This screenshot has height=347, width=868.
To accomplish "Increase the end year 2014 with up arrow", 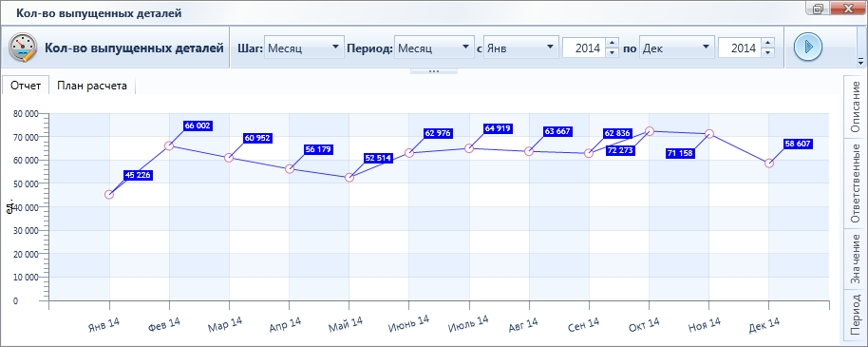I will (x=767, y=43).
